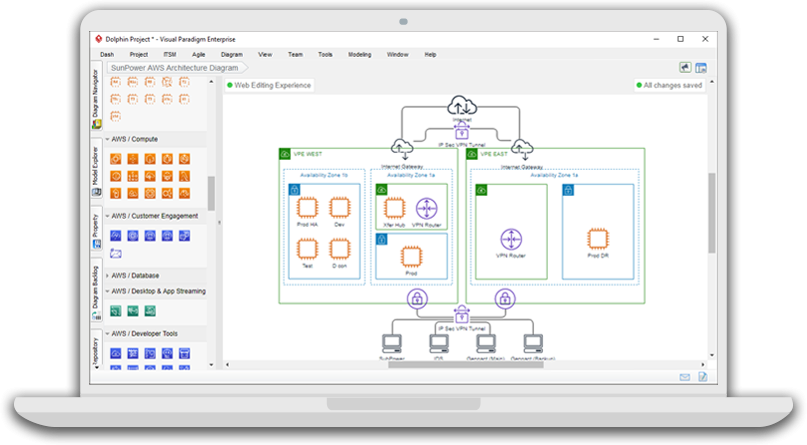The width and height of the screenshot is (807, 445).
Task: Click the canvas scroll-left arrow
Action: [x=227, y=365]
